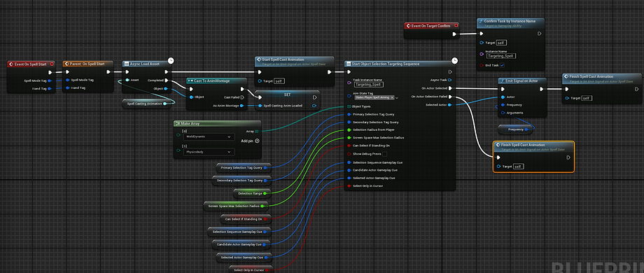Click the Select Only in Cursor input pin
Viewport: 644px width, 273px height.
tap(349, 186)
